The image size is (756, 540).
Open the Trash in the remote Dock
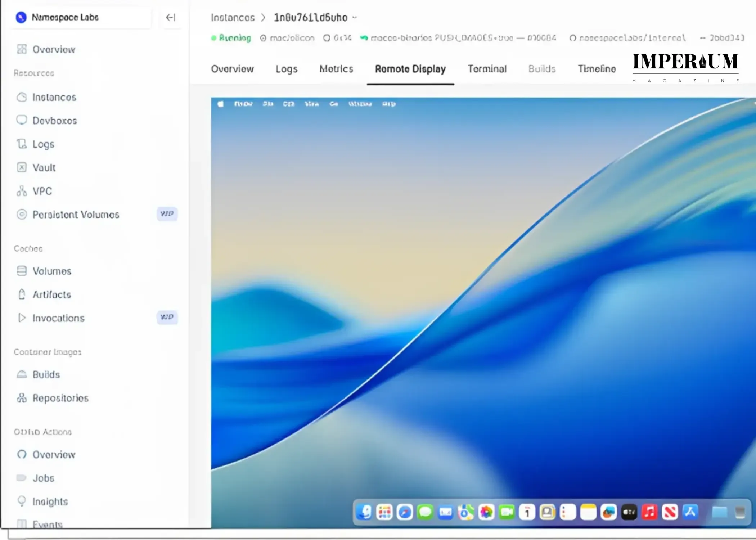click(x=740, y=512)
